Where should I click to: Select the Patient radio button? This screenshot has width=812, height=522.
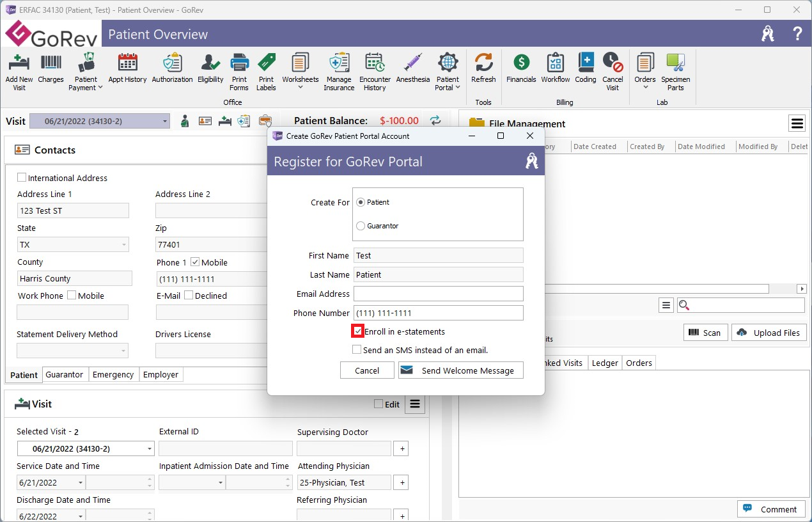[x=361, y=202]
